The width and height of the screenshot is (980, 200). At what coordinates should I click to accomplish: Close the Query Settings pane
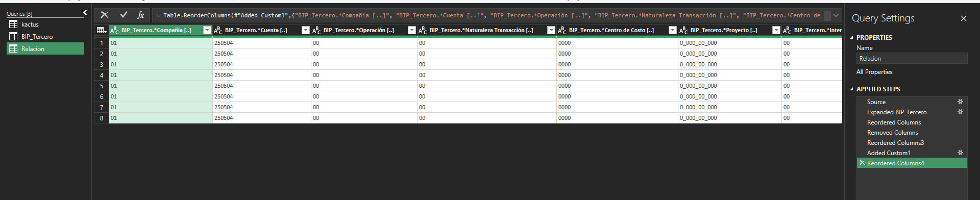click(x=964, y=18)
